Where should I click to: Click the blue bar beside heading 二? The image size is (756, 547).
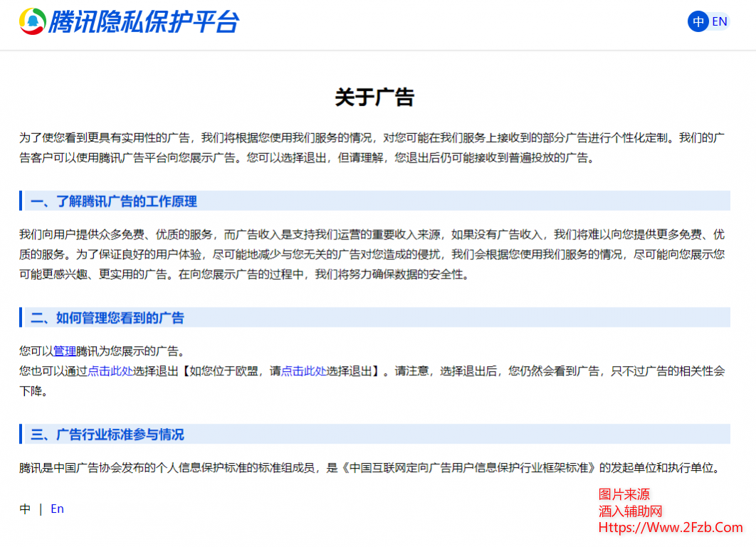[22, 318]
